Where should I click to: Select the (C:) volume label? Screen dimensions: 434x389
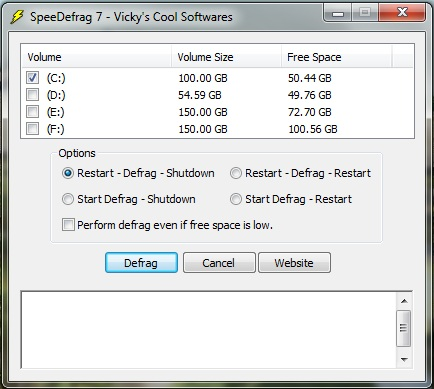56,78
